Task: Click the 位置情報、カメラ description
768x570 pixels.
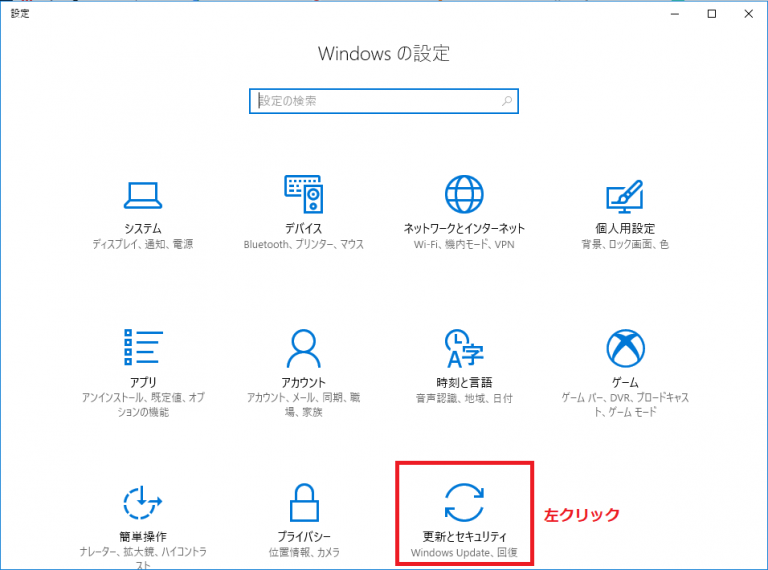Action: point(304,552)
